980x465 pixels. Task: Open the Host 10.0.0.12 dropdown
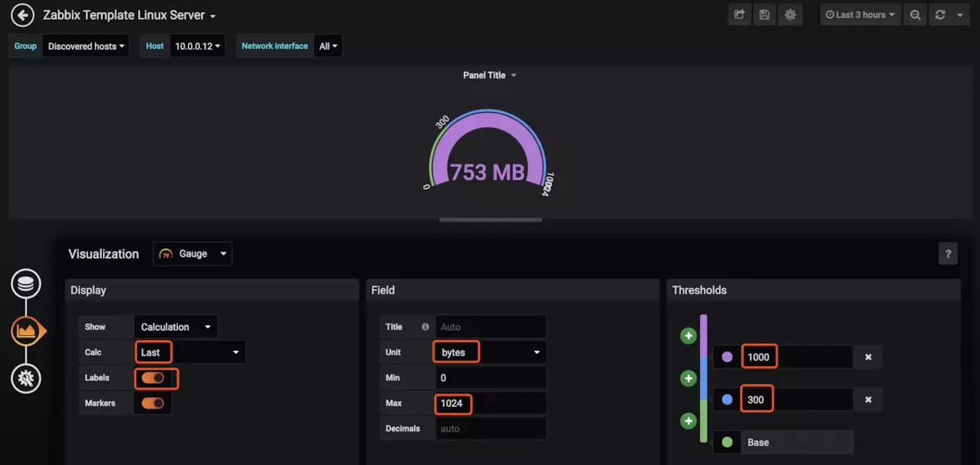[197, 47]
